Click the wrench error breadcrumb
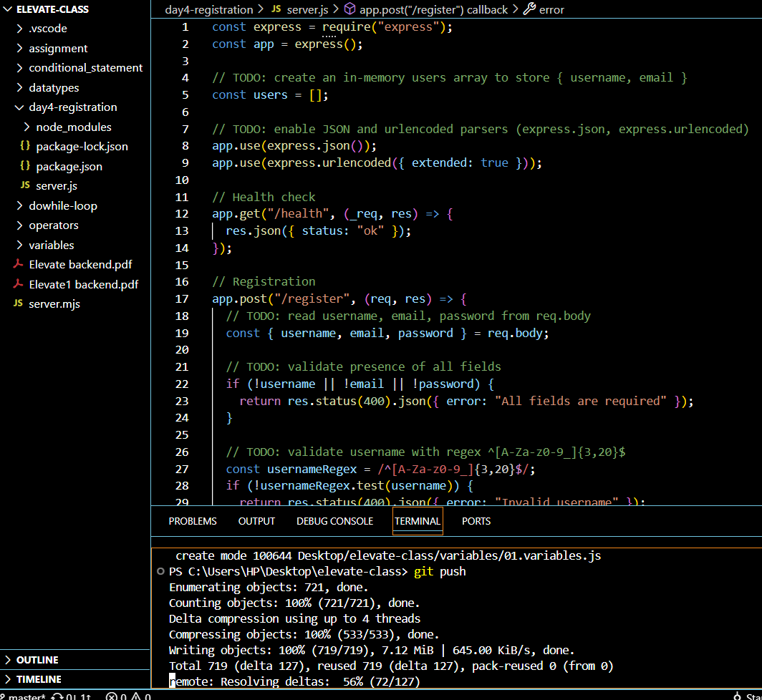Screen dimensions: 762x700 tap(544, 10)
